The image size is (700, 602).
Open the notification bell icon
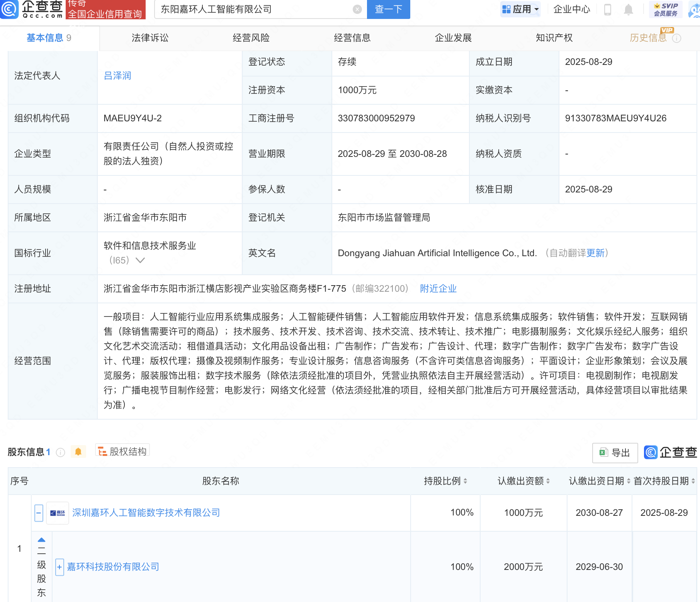tap(629, 9)
